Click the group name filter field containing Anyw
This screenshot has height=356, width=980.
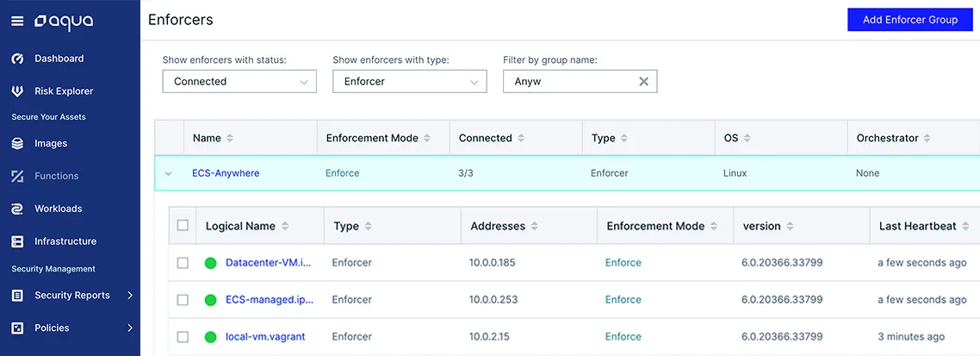(580, 81)
